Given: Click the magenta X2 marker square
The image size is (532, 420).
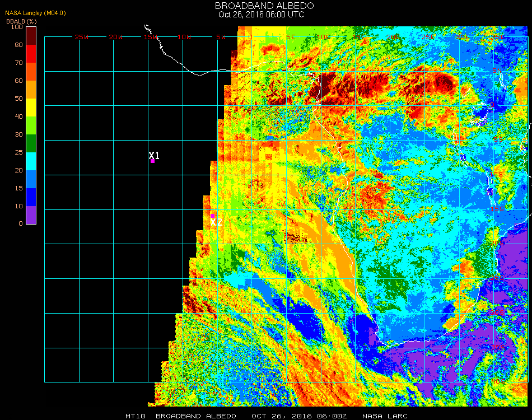Looking at the screenshot, I should (212, 216).
